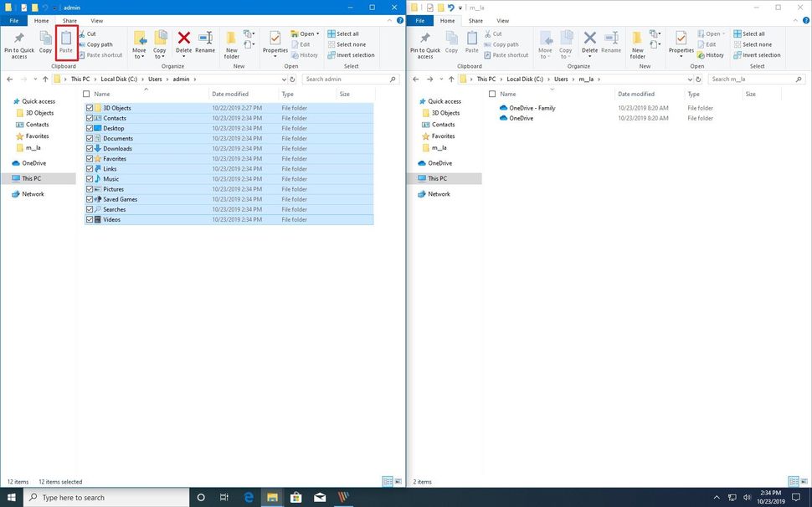Check the OneDrive - Family item checkbox
The image size is (812, 507).
[x=494, y=108]
